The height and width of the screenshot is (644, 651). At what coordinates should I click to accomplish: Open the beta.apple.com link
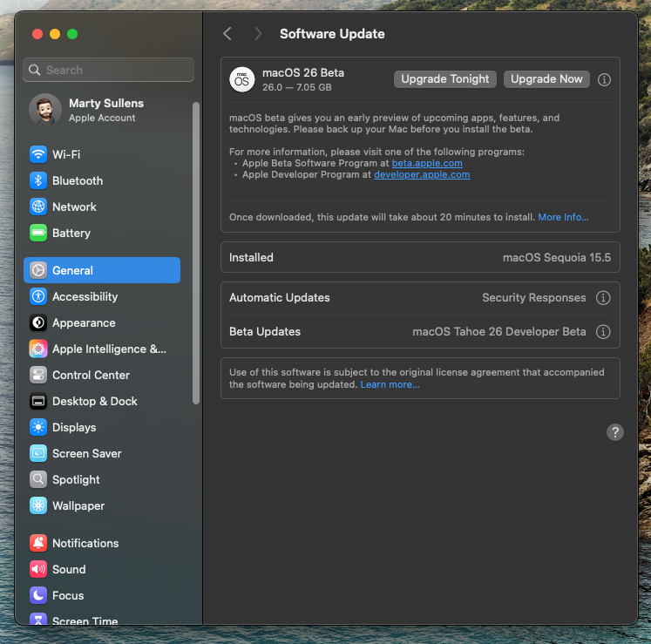tap(427, 163)
